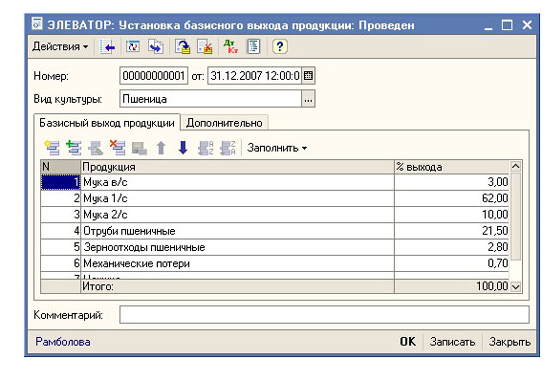
Task: Click the % выхода column header
Action: pyautogui.click(x=452, y=167)
